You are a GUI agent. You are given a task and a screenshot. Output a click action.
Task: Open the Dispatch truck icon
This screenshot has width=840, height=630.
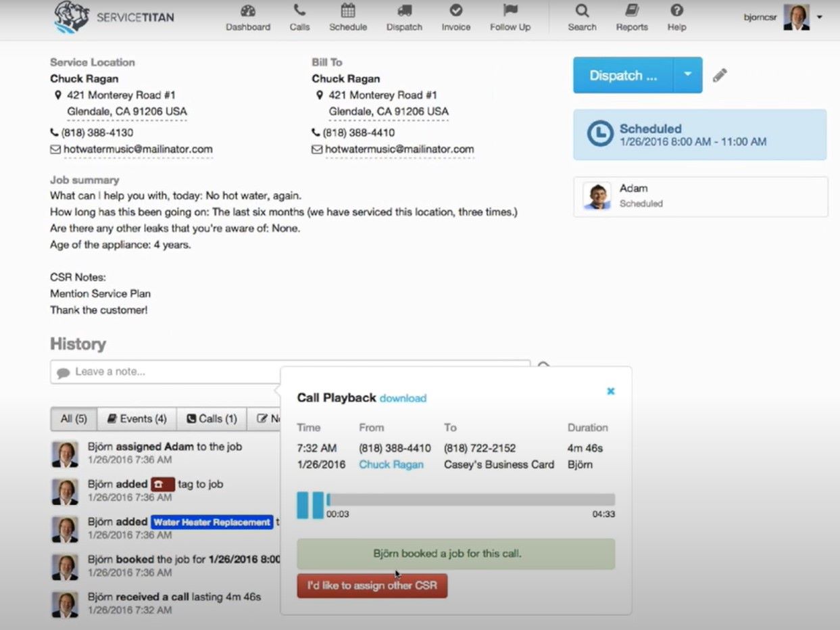tap(404, 11)
